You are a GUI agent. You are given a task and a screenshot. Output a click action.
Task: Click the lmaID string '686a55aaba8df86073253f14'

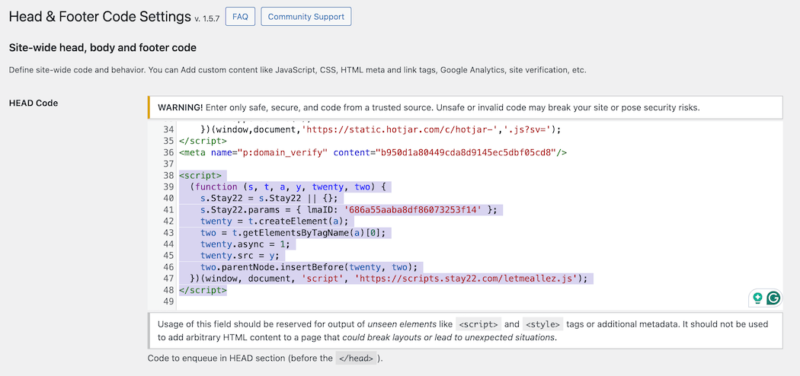click(413, 210)
